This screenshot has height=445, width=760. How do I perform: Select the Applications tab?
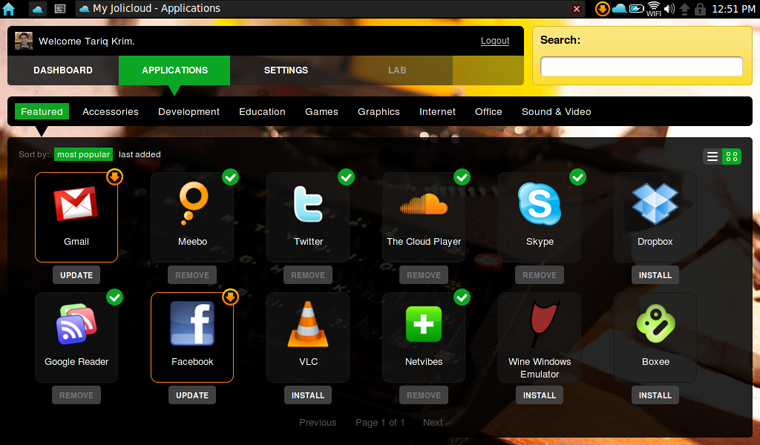(174, 70)
